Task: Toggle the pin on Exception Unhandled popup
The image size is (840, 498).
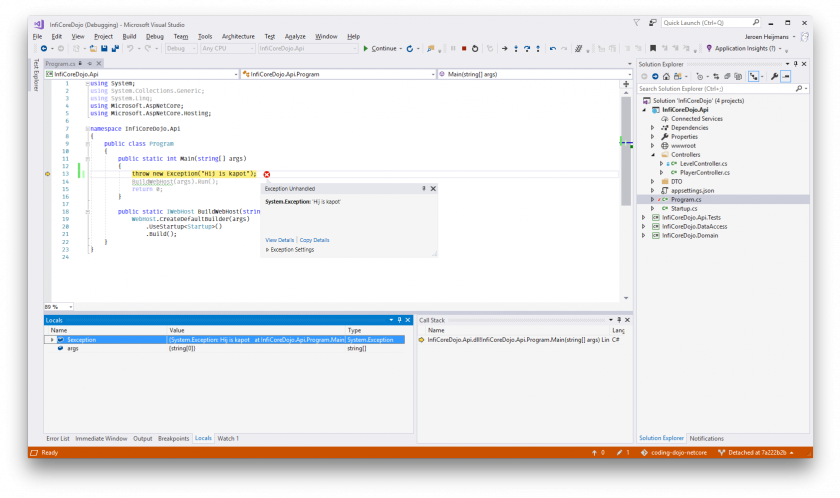Action: click(x=424, y=188)
